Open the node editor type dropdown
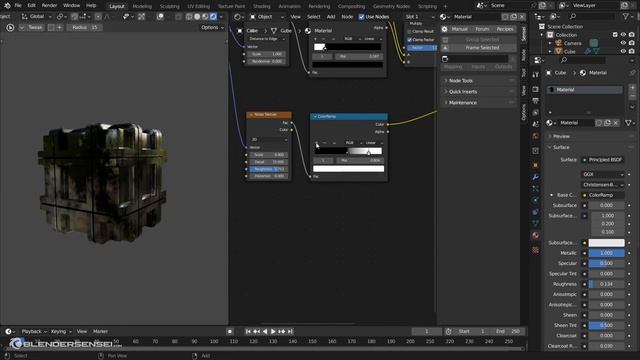Viewport: 640px width, 360px height. 239,17
